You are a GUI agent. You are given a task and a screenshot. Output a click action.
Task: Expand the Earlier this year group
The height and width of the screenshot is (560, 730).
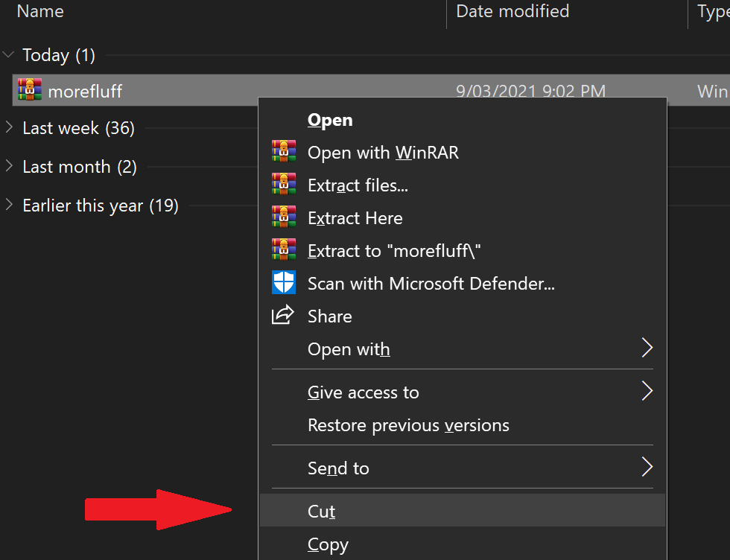point(9,206)
